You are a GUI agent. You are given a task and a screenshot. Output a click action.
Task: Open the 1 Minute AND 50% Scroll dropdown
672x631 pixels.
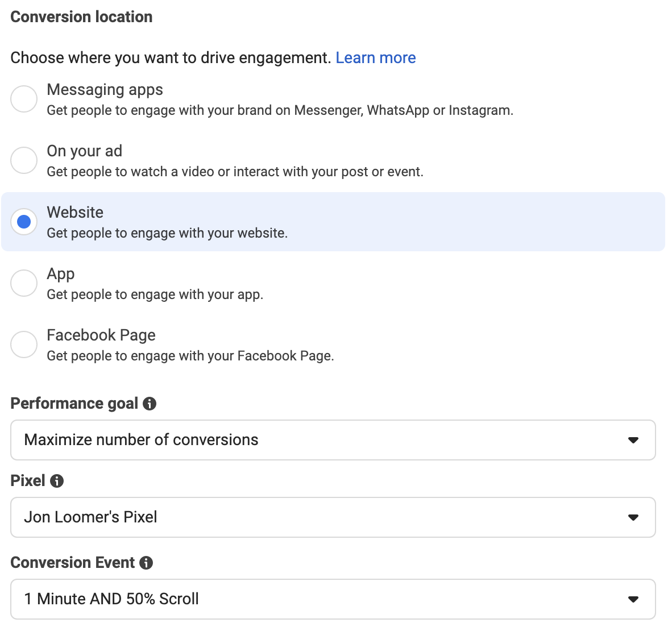pyautogui.click(x=333, y=599)
